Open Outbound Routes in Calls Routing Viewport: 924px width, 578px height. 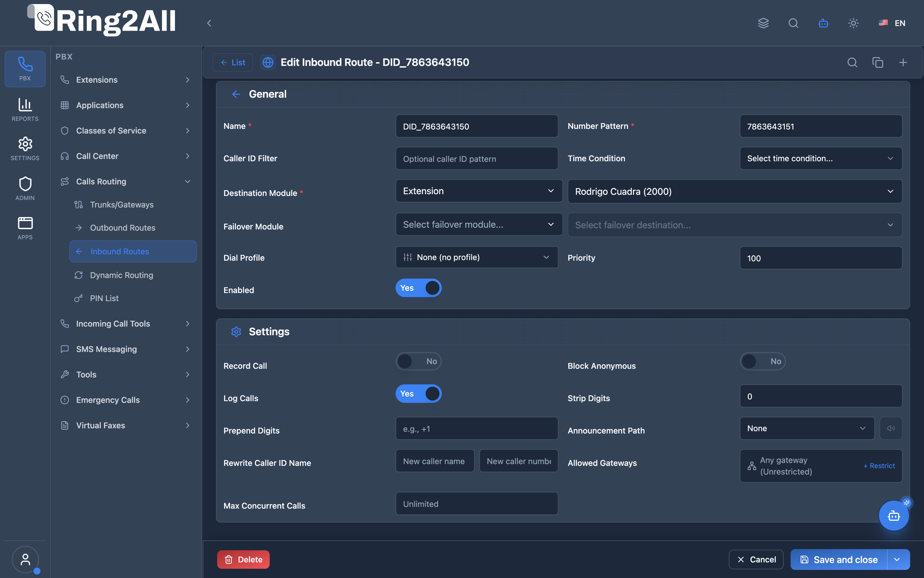click(x=133, y=228)
